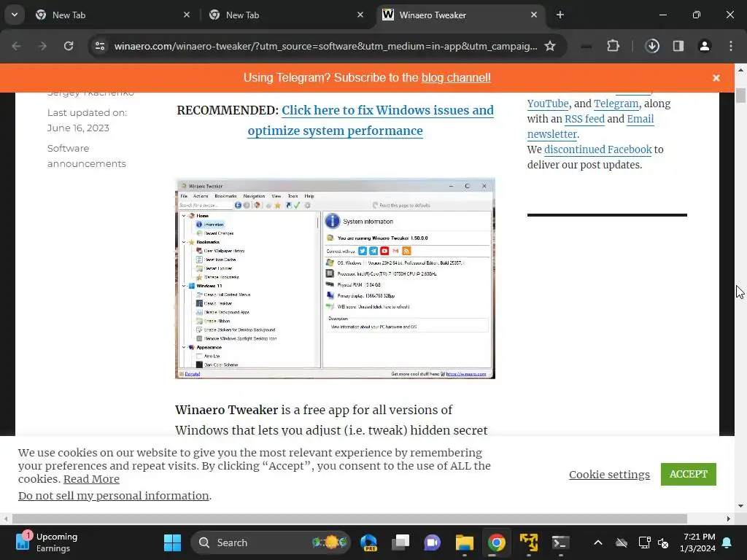Open the Extensions puzzle icon
The width and height of the screenshot is (747, 560).
613,46
